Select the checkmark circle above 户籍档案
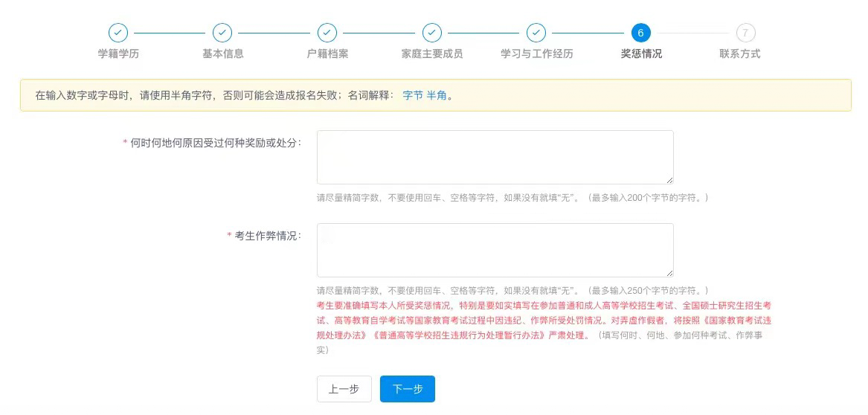868x415 pixels. click(x=327, y=33)
